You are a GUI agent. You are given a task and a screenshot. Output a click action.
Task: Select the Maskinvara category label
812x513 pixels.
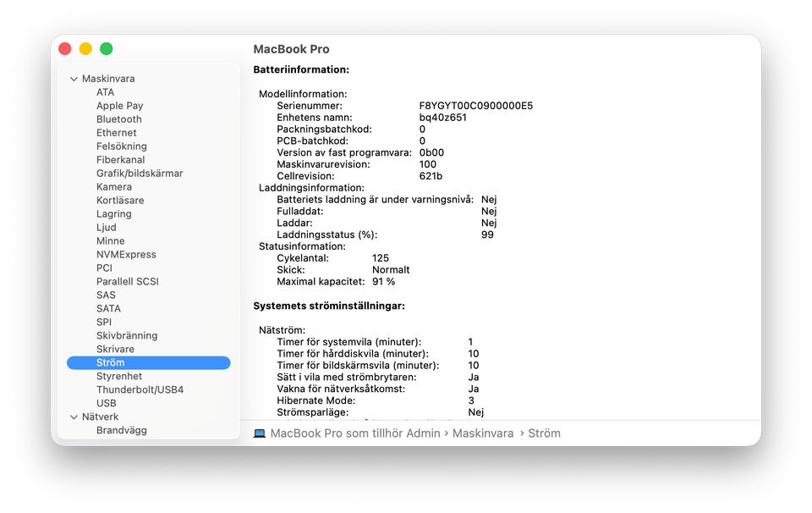[x=108, y=79]
